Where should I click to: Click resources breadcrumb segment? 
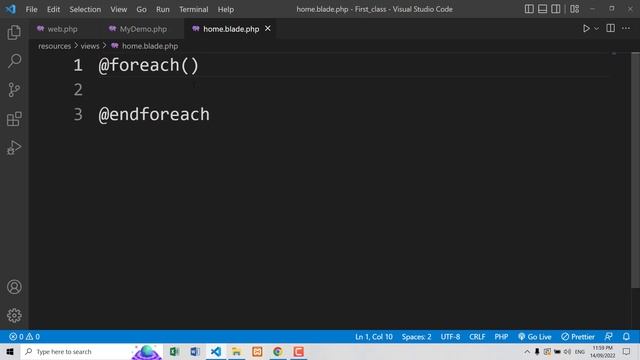pos(55,46)
